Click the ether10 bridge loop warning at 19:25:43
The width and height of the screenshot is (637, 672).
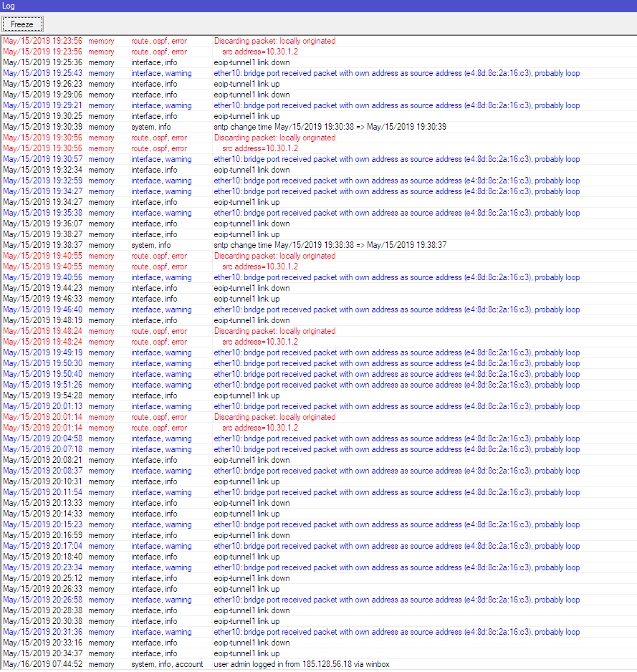pos(394,73)
